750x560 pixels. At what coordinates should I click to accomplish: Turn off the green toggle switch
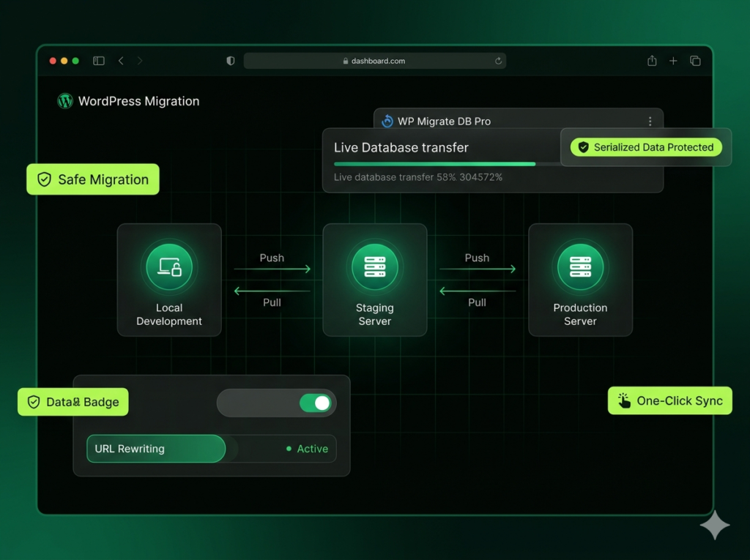pos(315,403)
